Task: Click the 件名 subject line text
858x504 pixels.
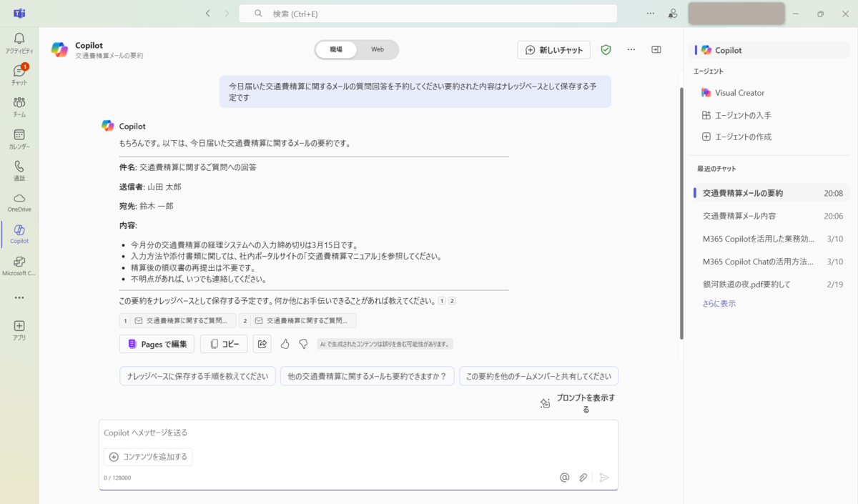Action: click(188, 167)
